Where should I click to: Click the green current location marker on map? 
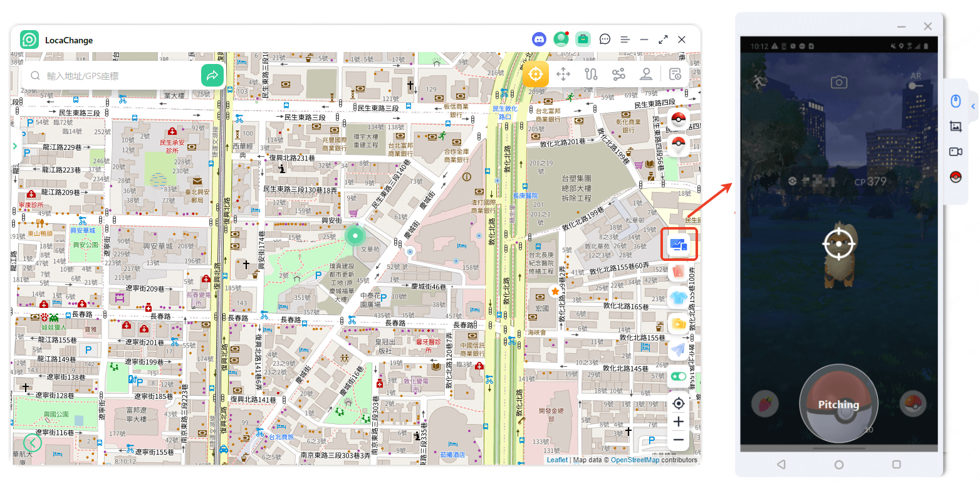tap(355, 236)
